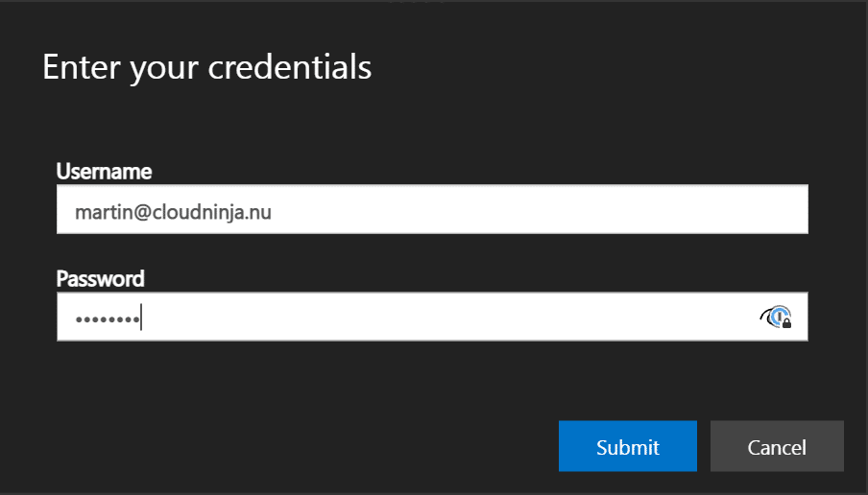
Task: Dismiss the prompt with the gray Cancel button
Action: [x=777, y=446]
